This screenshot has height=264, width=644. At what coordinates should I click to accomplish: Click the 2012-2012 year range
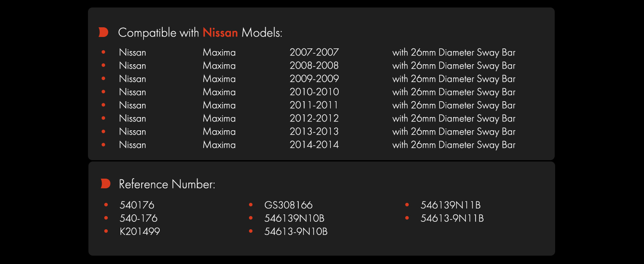point(314,118)
